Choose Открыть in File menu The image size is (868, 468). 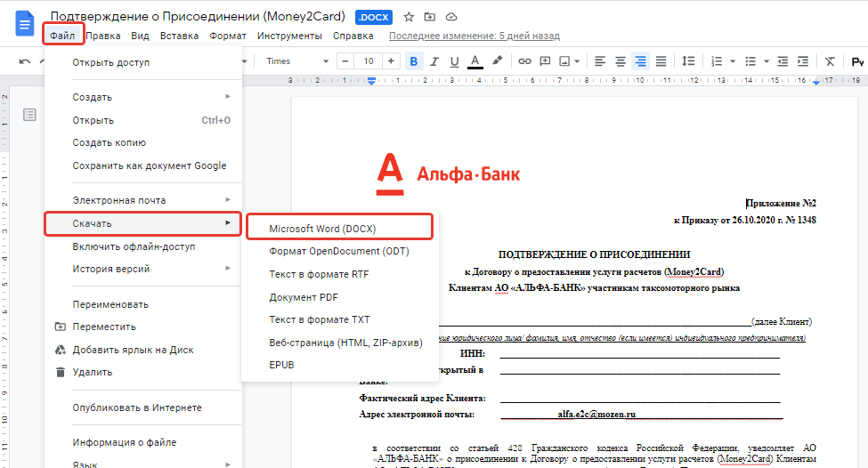(x=142, y=120)
